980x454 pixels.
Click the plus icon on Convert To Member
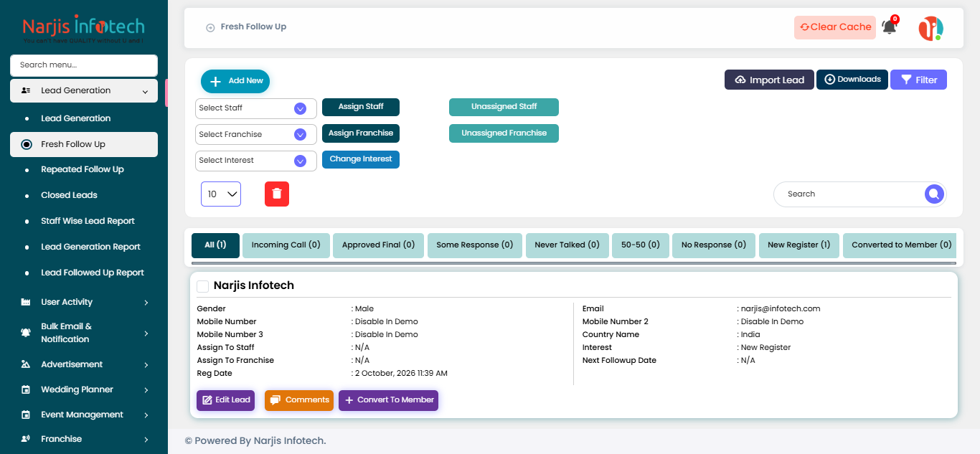tap(349, 400)
